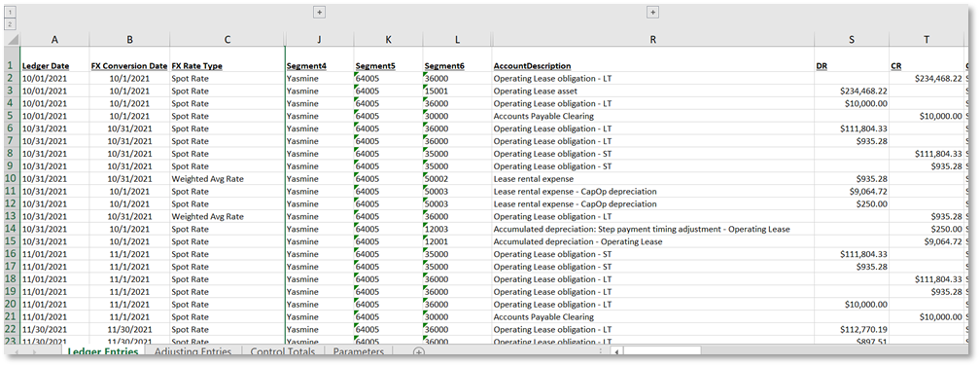Switch to the Parameters sheet tab
The height and width of the screenshot is (366, 980).
coord(358,351)
